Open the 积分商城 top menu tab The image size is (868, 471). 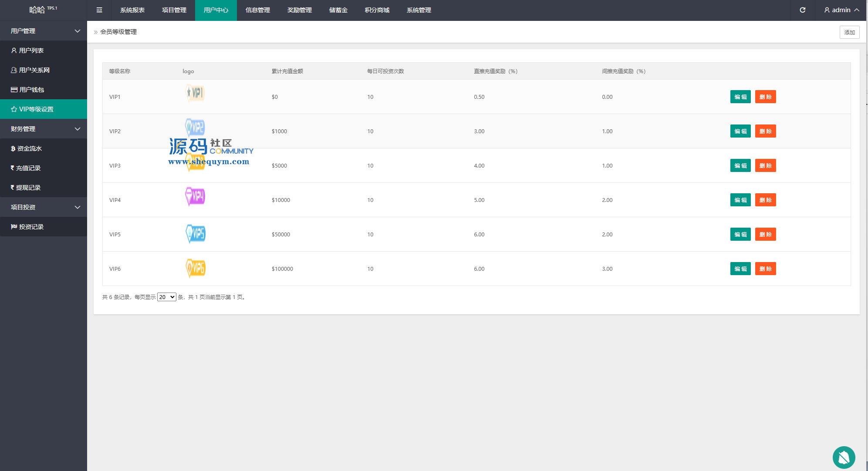pos(377,10)
